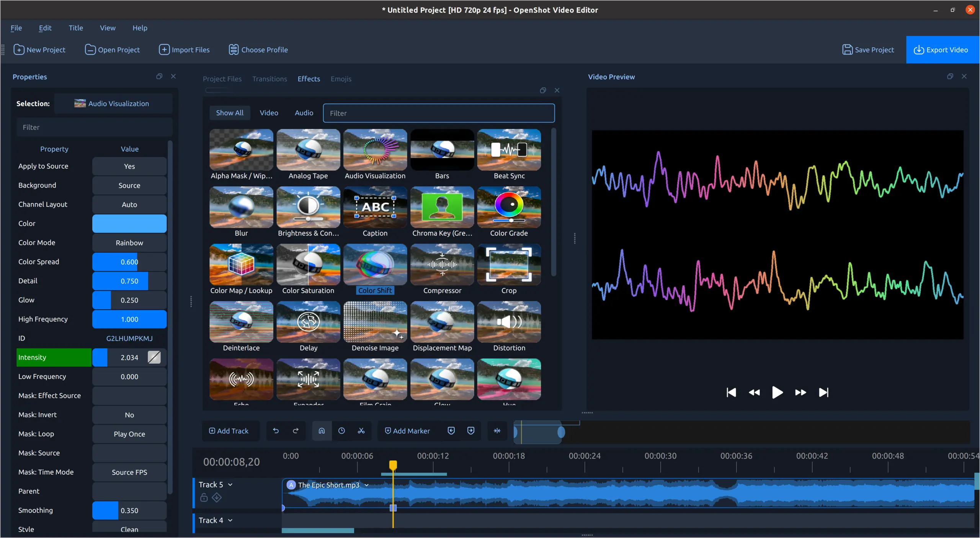Click the Save Project button
Image resolution: width=980 pixels, height=538 pixels.
868,50
